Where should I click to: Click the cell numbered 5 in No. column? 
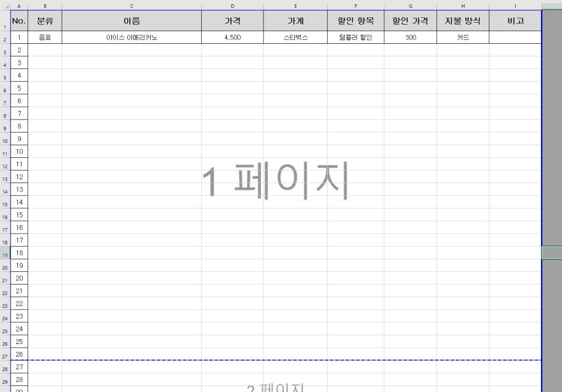click(19, 88)
